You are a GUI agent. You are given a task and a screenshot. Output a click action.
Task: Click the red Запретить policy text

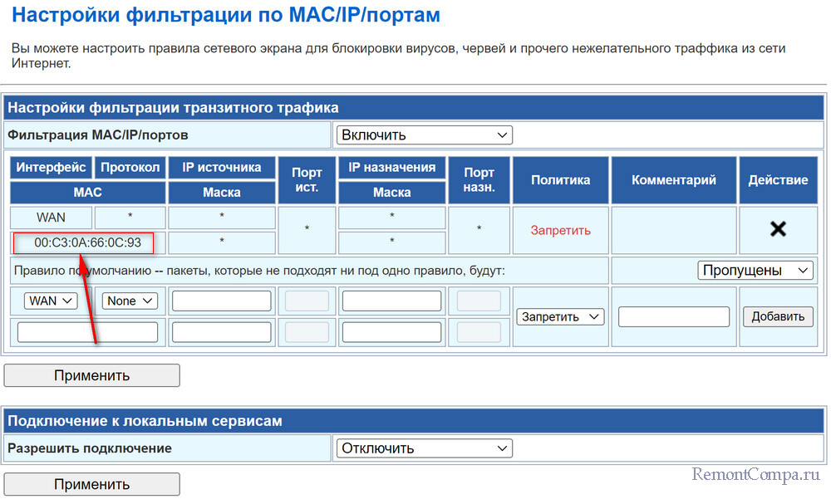[561, 230]
